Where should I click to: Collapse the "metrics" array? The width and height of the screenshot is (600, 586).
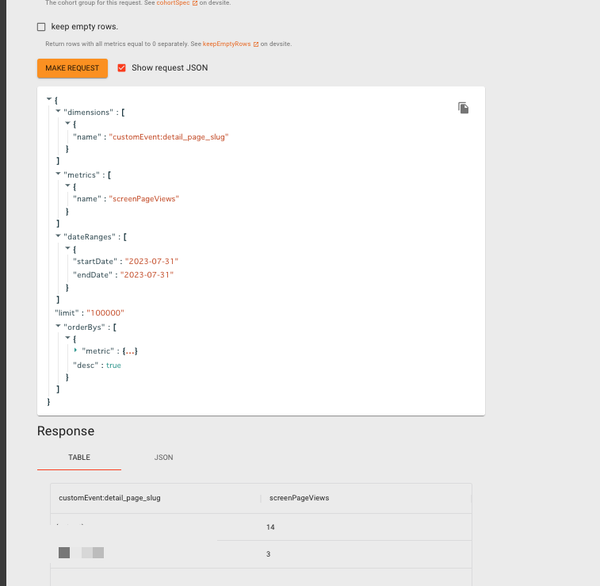58,173
